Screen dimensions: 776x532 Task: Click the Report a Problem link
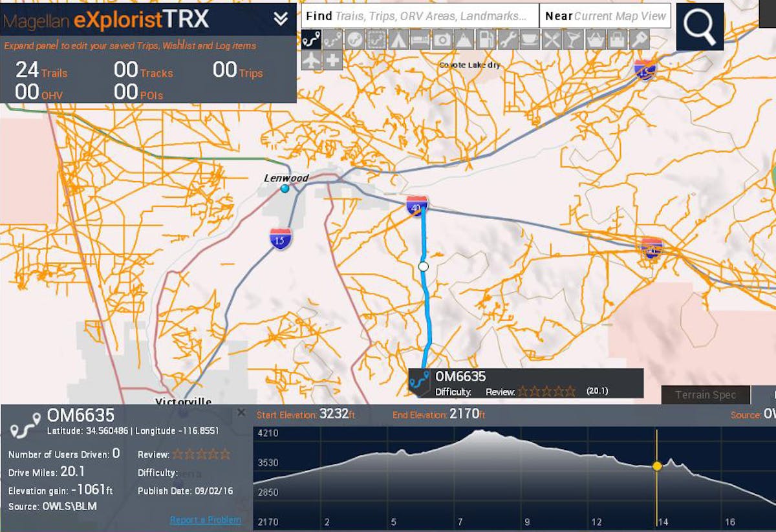coord(206,520)
